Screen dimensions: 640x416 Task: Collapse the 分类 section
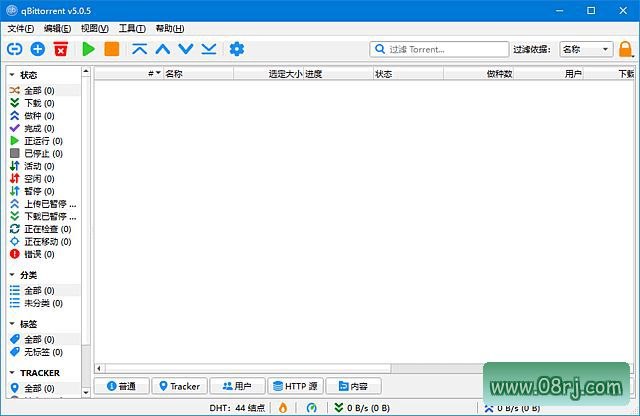(x=12, y=275)
